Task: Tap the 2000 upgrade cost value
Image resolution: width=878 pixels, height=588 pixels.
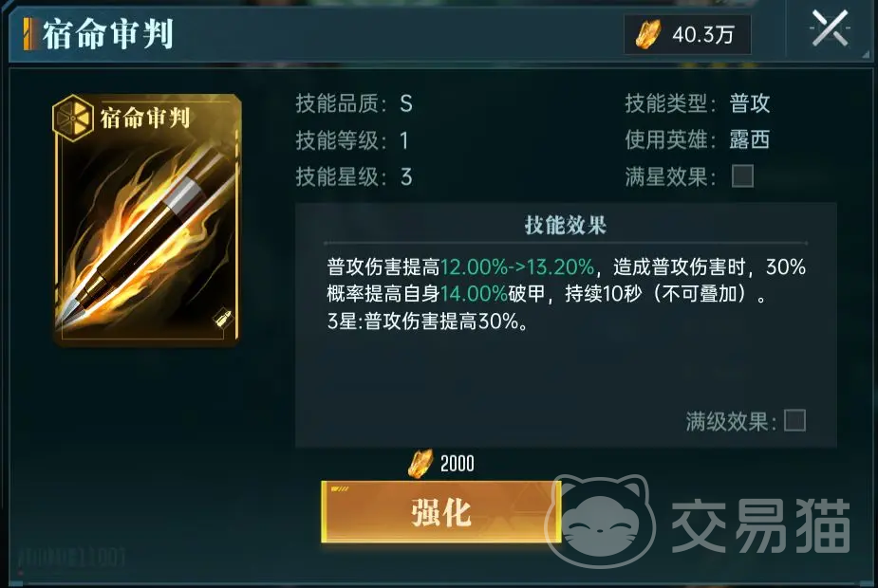Action: click(x=457, y=464)
